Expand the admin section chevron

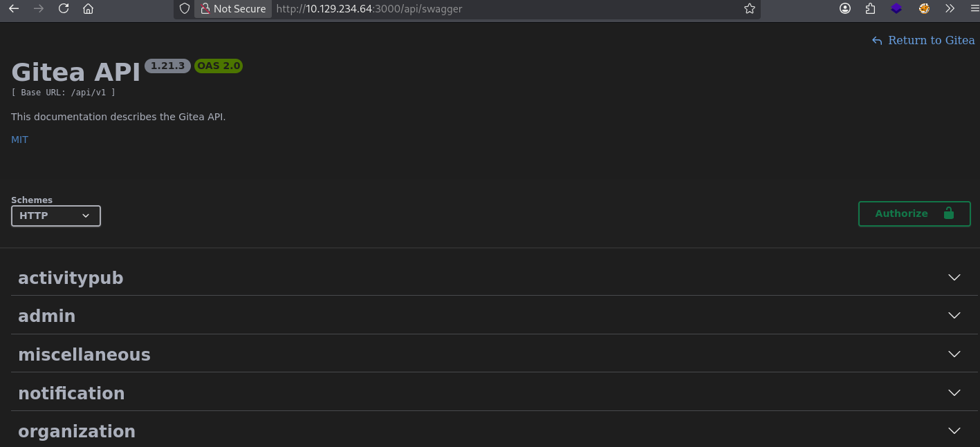pyautogui.click(x=954, y=315)
